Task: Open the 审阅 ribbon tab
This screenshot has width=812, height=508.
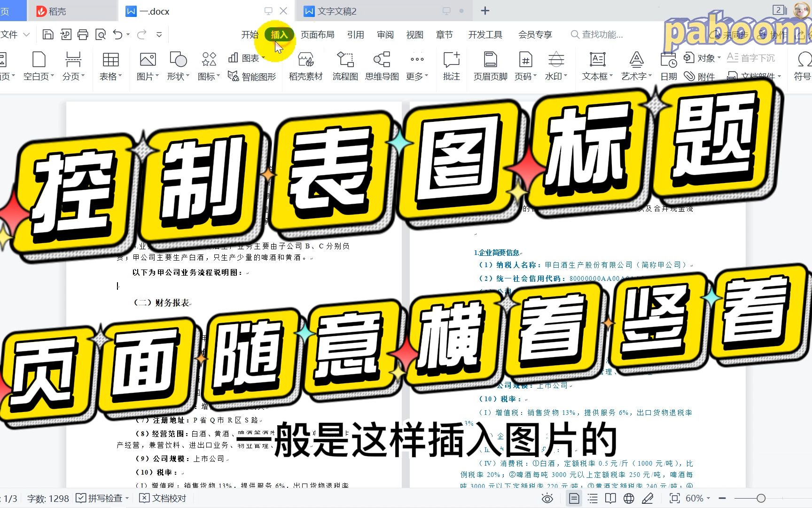Action: tap(385, 35)
